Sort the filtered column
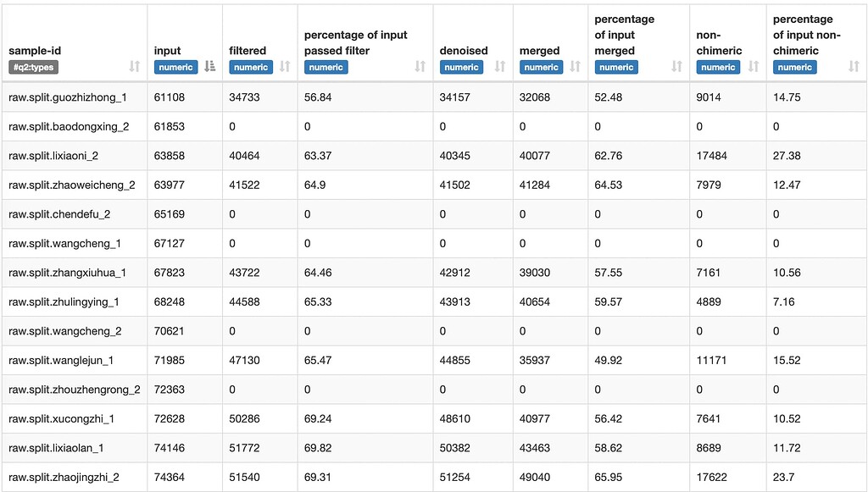Image resolution: width=868 pixels, height=492 pixels. [x=285, y=67]
